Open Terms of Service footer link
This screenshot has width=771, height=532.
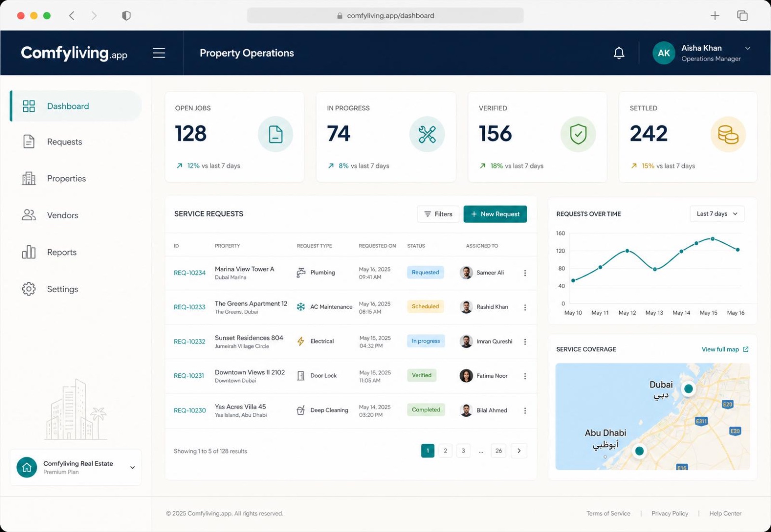point(608,513)
